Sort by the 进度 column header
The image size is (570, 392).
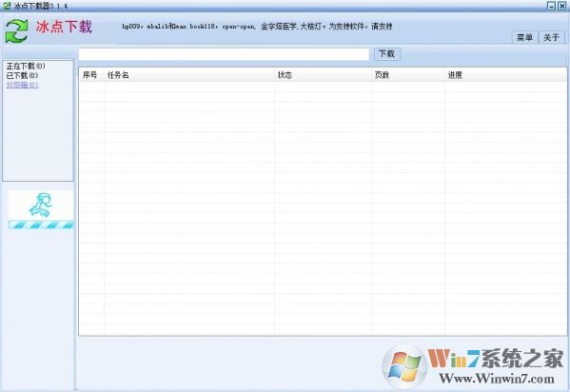coord(505,75)
